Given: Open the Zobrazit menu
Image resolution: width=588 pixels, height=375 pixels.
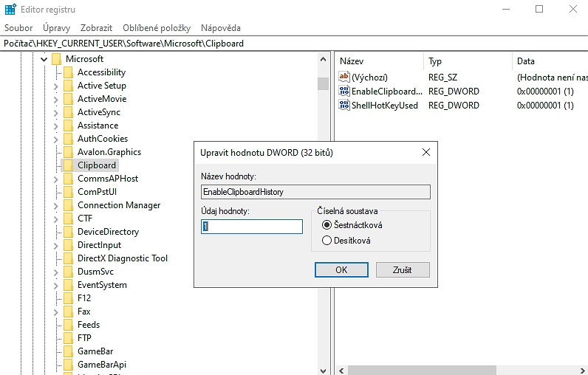Looking at the screenshot, I should pyautogui.click(x=96, y=28).
